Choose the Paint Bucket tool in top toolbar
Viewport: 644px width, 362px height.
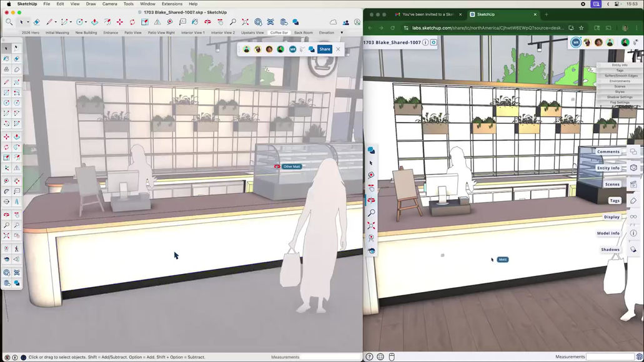(x=195, y=22)
